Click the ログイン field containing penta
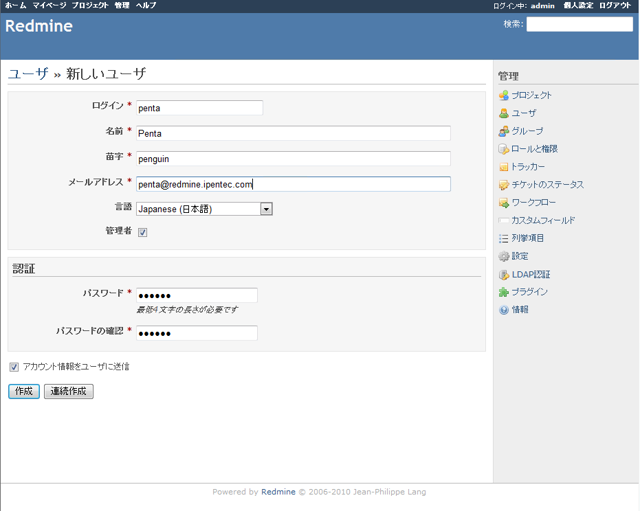This screenshot has height=511, width=640. click(x=200, y=108)
